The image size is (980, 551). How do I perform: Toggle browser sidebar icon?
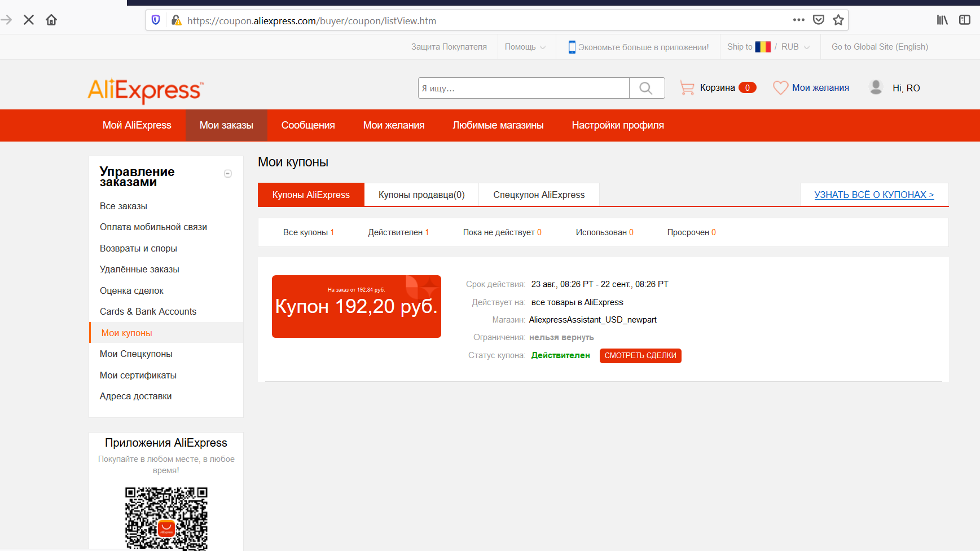point(965,20)
